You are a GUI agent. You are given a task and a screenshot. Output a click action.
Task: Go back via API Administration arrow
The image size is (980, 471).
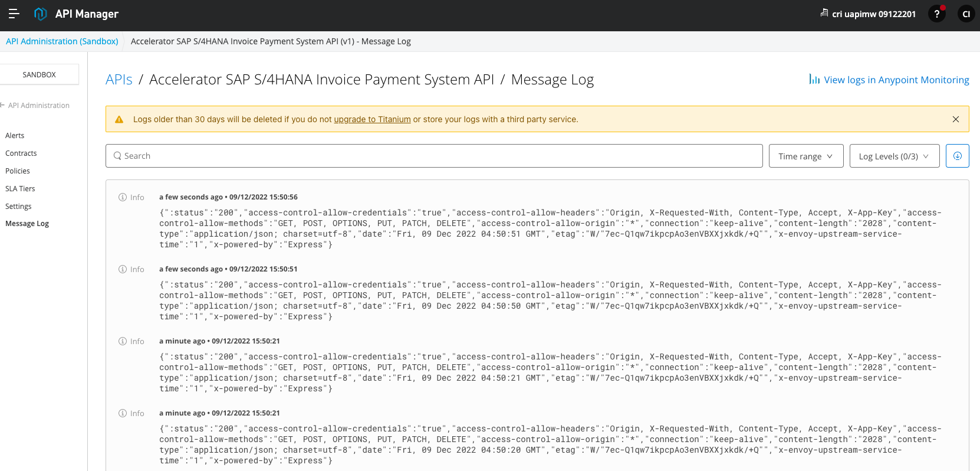coord(2,105)
